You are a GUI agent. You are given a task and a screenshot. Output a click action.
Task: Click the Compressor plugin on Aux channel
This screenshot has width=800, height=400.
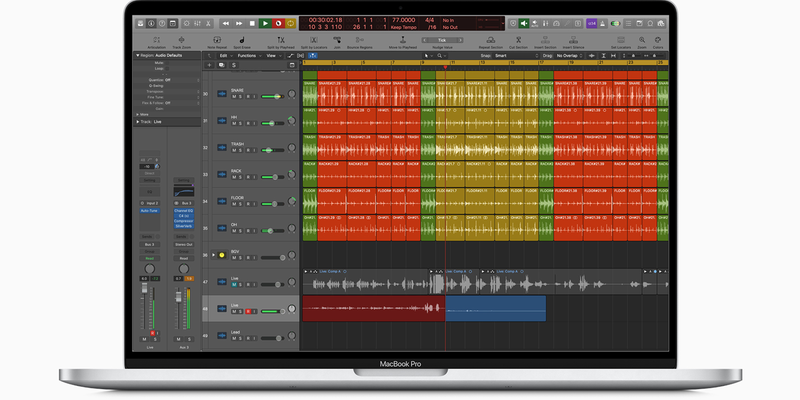[x=183, y=222]
